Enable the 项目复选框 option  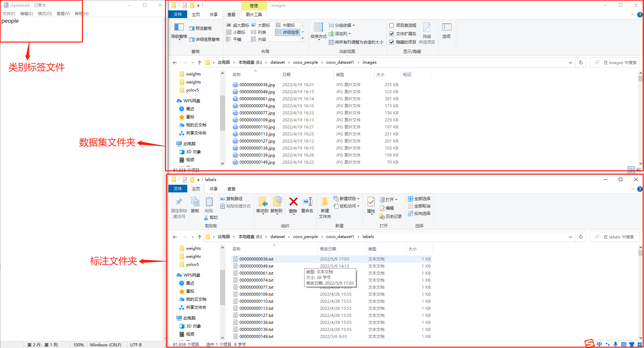392,25
